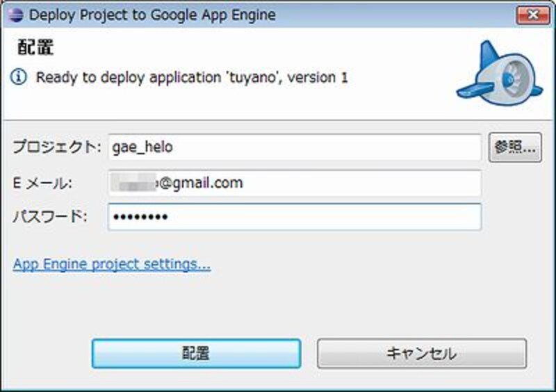Click the blurred username portion of email
556x392 pixels.
coord(137,183)
